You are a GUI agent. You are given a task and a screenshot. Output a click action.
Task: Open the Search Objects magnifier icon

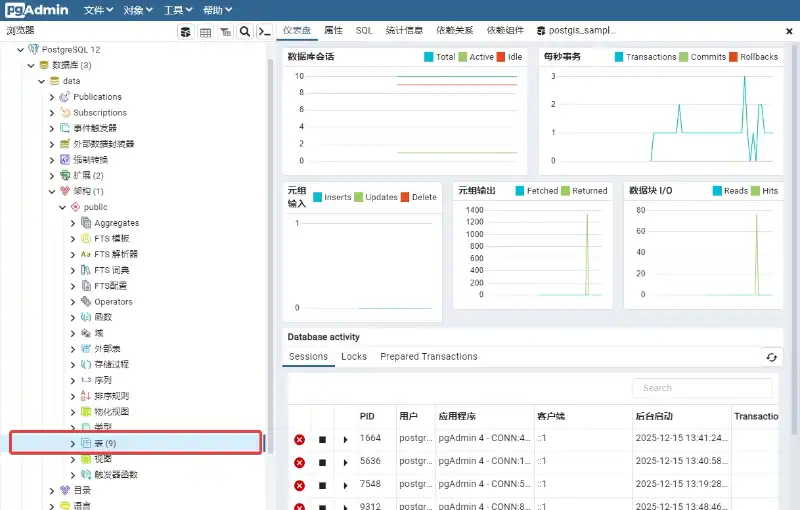point(245,32)
